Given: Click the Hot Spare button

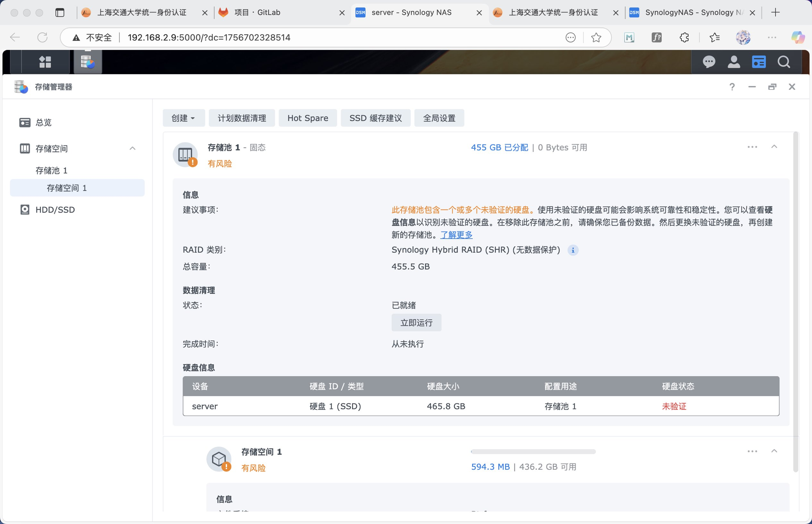Looking at the screenshot, I should tap(308, 118).
